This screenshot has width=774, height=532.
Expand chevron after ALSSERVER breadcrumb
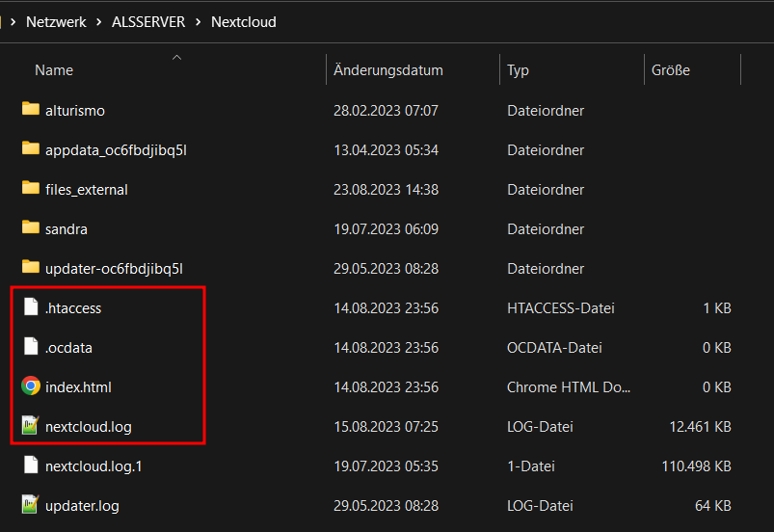tap(198, 22)
